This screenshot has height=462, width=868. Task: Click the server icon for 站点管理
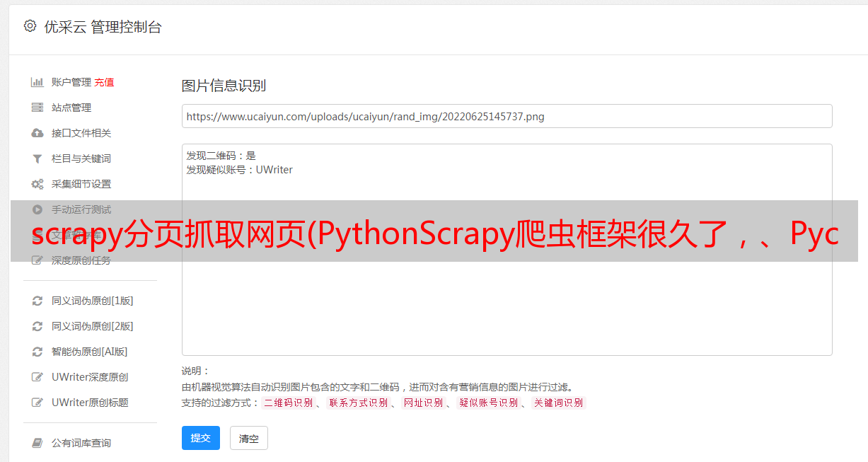[37, 108]
